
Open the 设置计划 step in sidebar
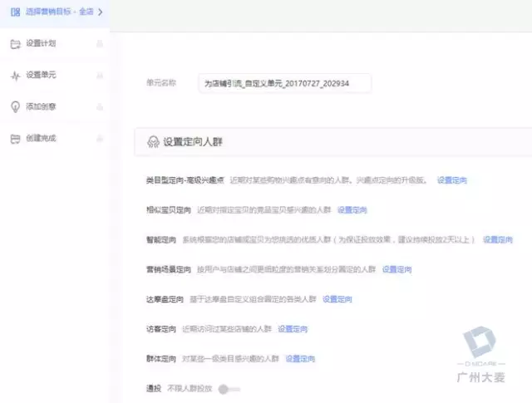pyautogui.click(x=41, y=43)
